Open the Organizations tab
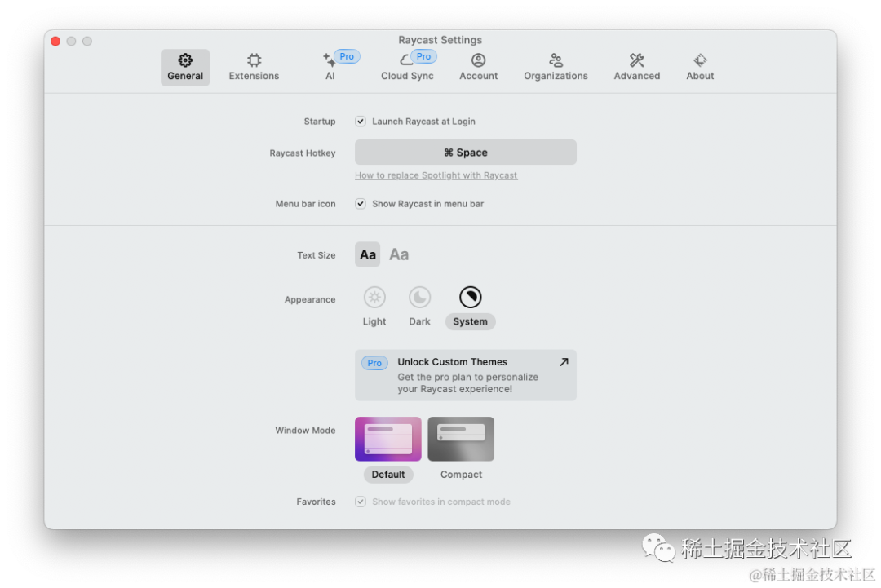Viewport: 881px width, 588px height. point(556,67)
